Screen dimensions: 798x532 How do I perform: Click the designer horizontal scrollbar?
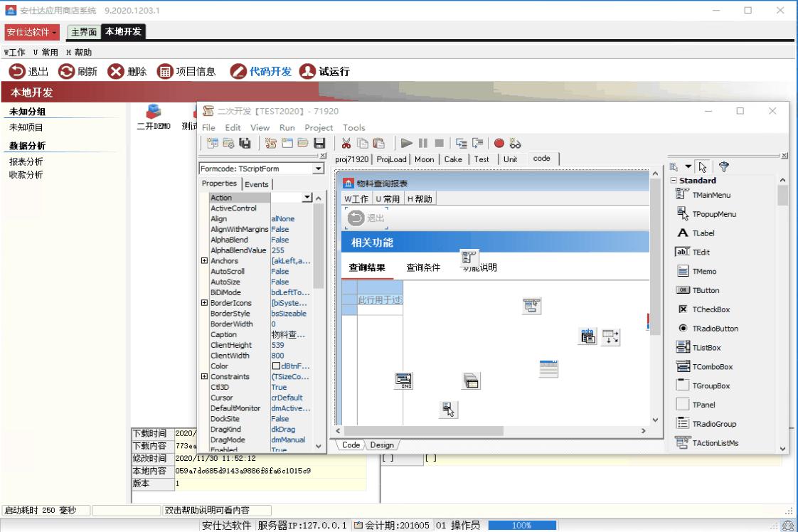point(491,431)
